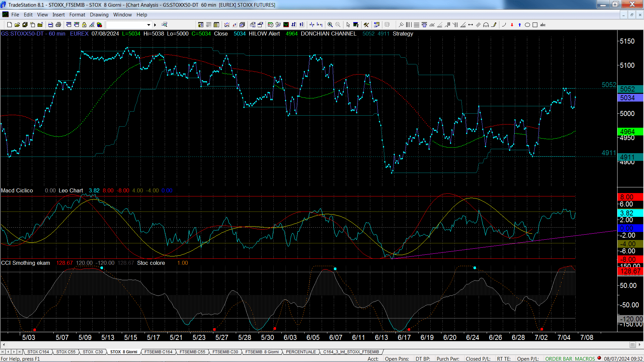
Task: Switch to the STOX C30 tab
Action: (x=93, y=352)
